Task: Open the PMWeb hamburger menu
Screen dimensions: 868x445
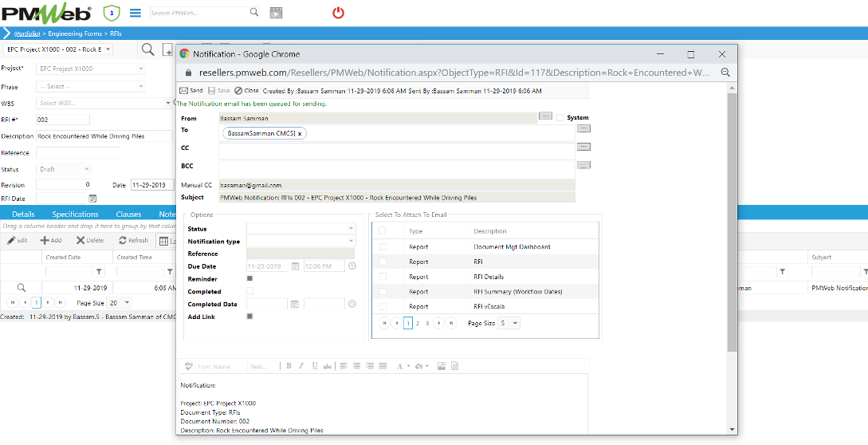Action: coord(135,13)
